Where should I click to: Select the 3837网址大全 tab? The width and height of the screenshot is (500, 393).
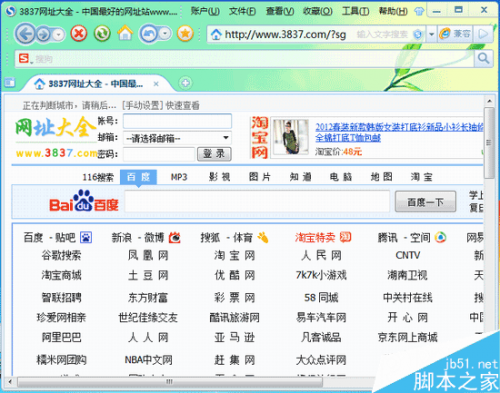point(95,84)
